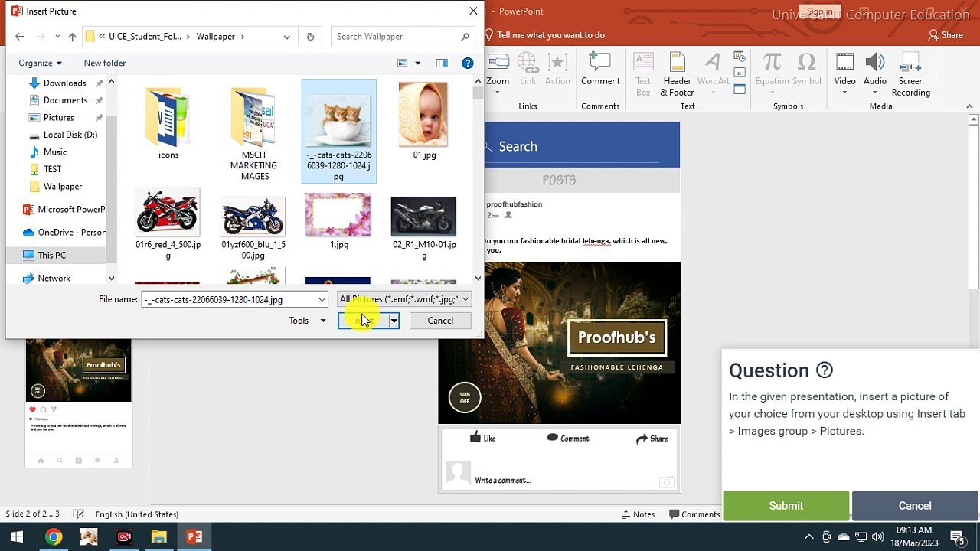980x551 pixels.
Task: Open the File name dropdown arrow
Action: [x=322, y=299]
